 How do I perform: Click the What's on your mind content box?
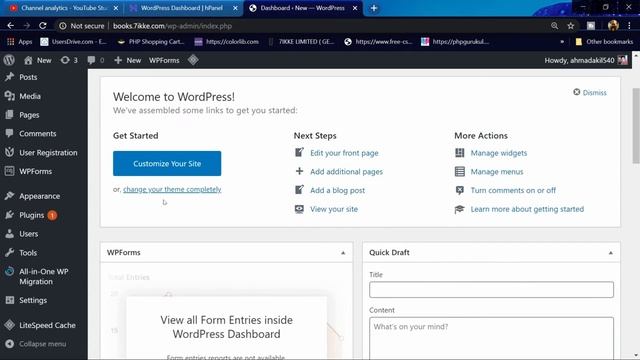click(x=491, y=338)
